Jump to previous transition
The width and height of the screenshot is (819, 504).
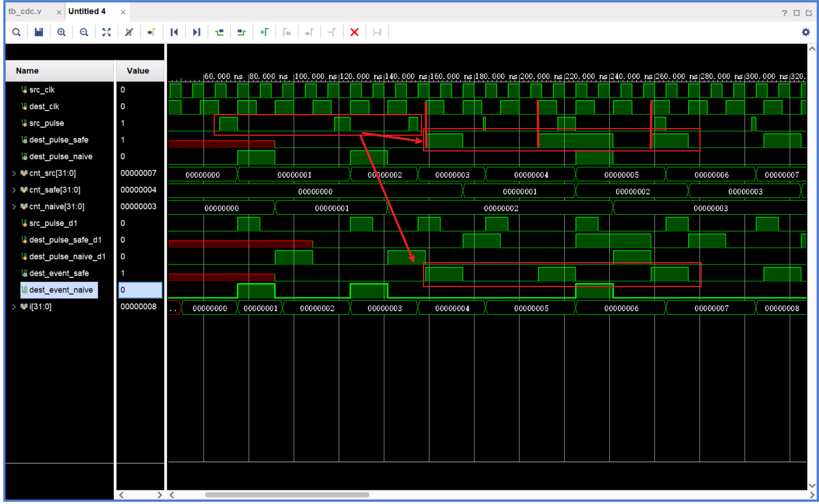(219, 32)
